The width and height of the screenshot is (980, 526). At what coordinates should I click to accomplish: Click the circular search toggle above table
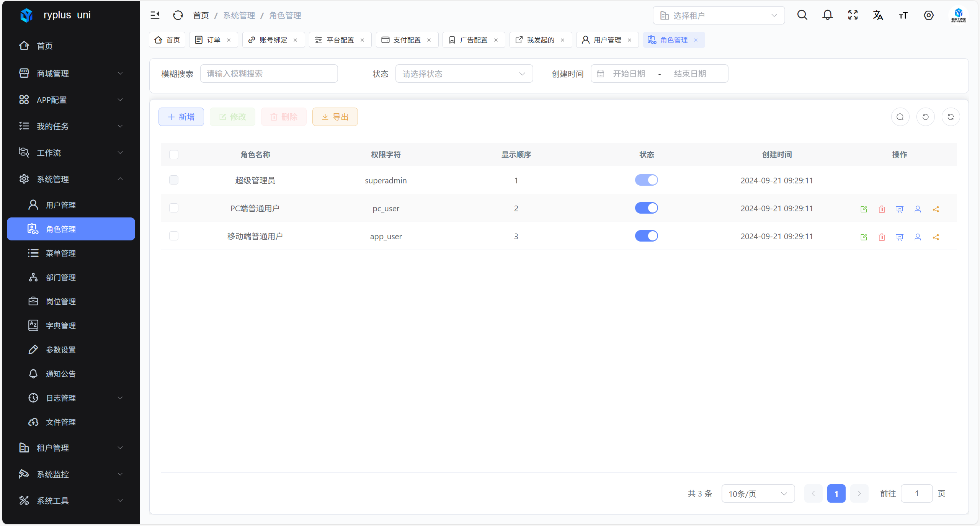tap(900, 117)
